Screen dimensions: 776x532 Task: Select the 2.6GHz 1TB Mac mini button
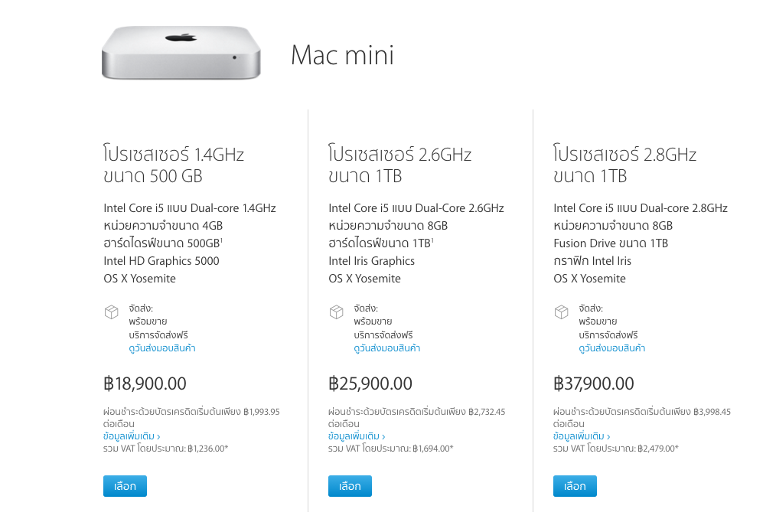click(350, 486)
